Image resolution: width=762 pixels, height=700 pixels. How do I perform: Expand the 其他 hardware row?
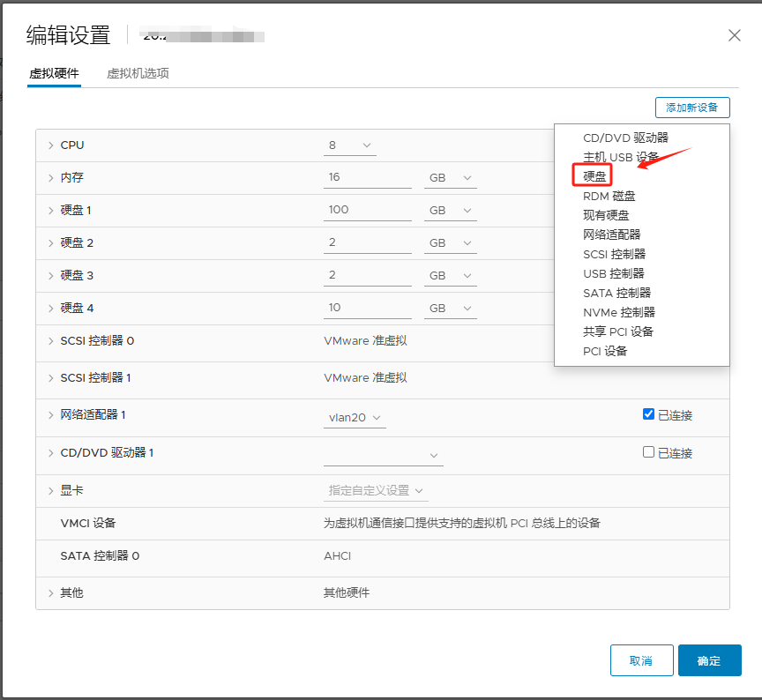[50, 592]
